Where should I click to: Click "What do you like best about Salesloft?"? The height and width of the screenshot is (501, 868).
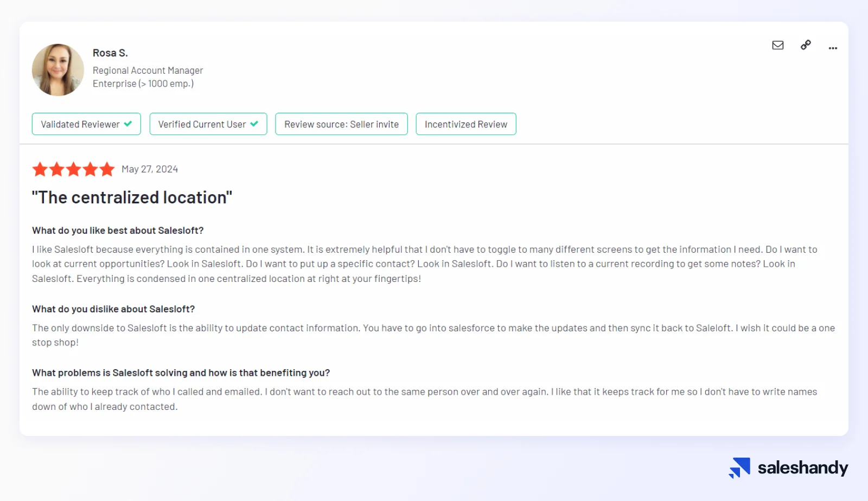pyautogui.click(x=118, y=230)
